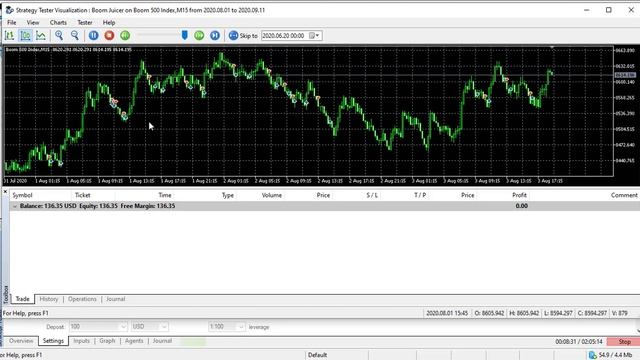Open the Tester menu
Viewport: 640px width, 360px height.
(85, 22)
